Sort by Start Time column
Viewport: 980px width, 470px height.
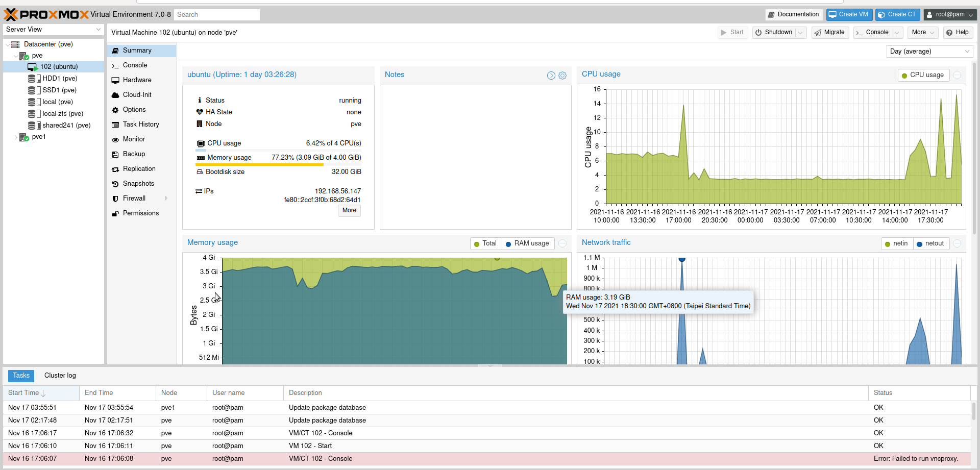pyautogui.click(x=41, y=393)
